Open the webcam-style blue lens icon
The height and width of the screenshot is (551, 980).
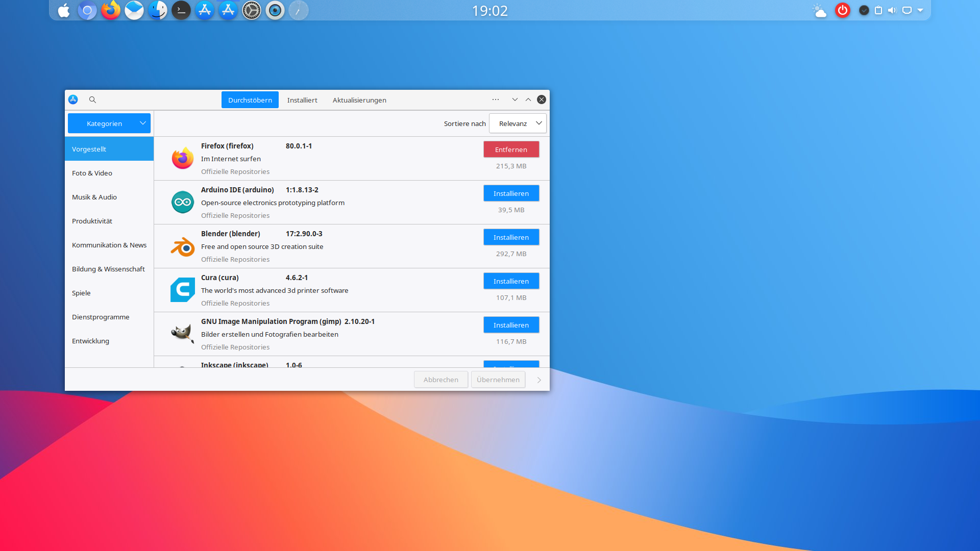[275, 10]
